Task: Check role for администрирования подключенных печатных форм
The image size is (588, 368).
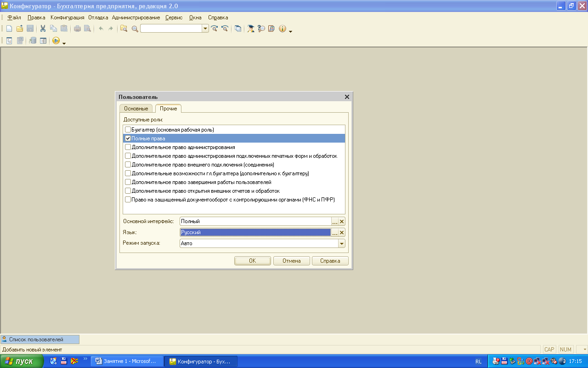Action: click(x=128, y=156)
